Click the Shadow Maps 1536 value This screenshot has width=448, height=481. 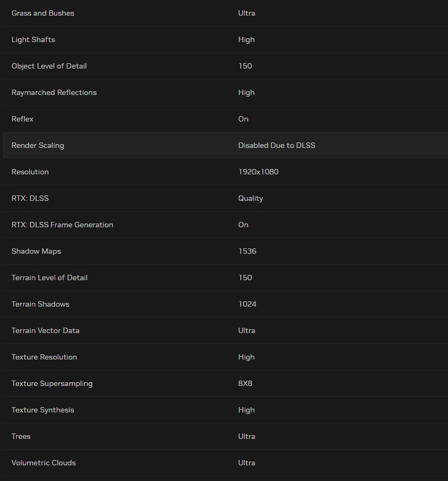[247, 251]
